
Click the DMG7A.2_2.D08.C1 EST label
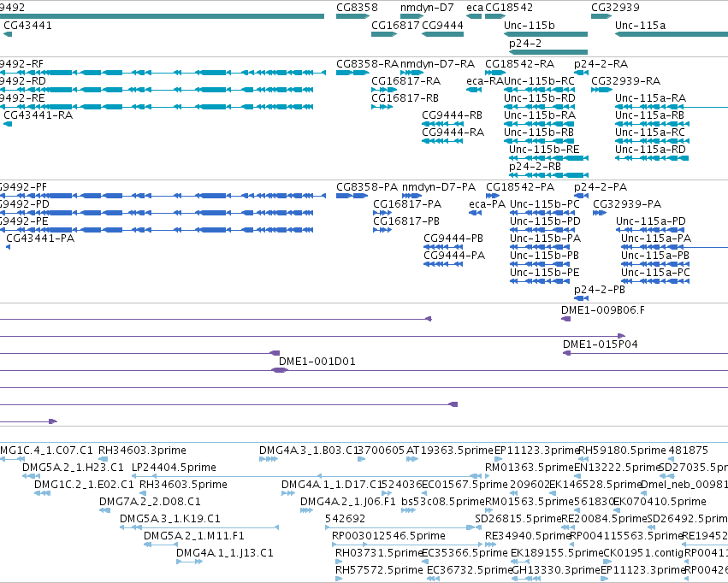(x=150, y=502)
